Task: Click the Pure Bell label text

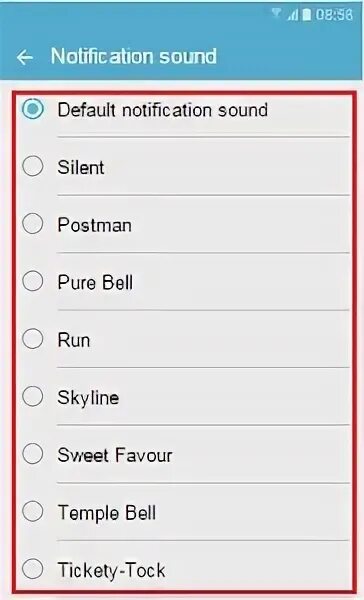Action: 95,282
